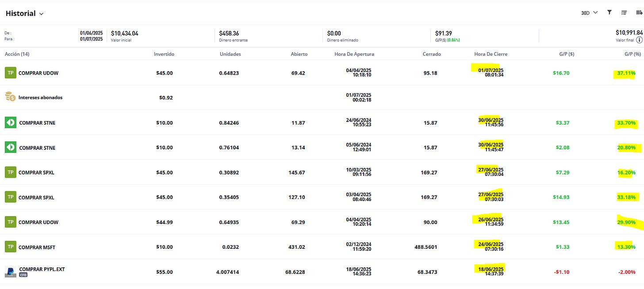The height and width of the screenshot is (289, 644).
Task: Click the 4.007414 units value
Action: (x=227, y=272)
